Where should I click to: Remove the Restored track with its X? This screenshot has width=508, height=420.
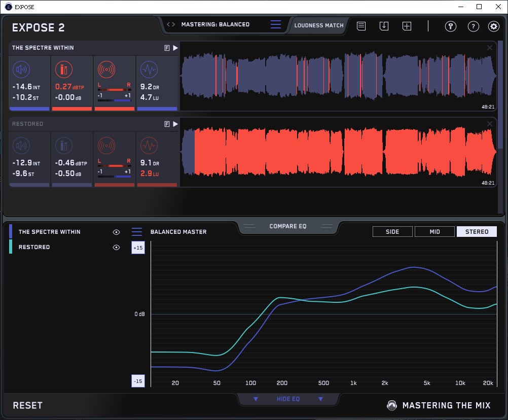490,124
